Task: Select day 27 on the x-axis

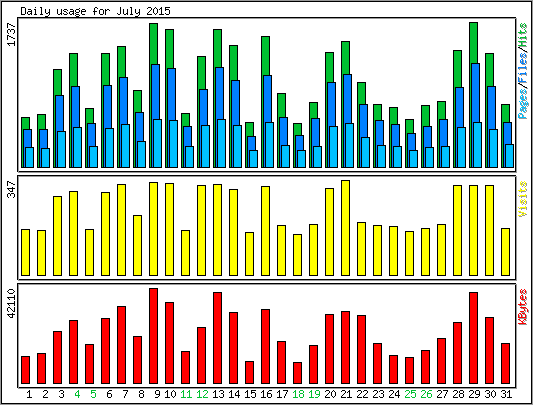Action: (442, 394)
